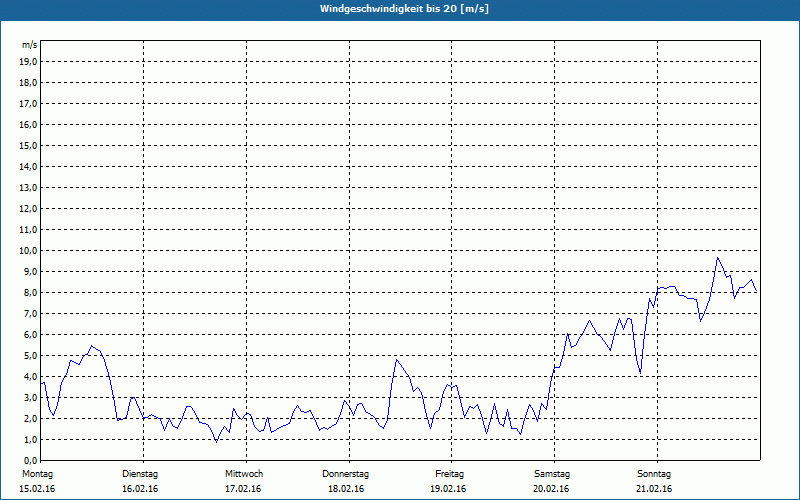Select the 4,0 y-axis label
Screen dimensions: 800x500
point(30,377)
